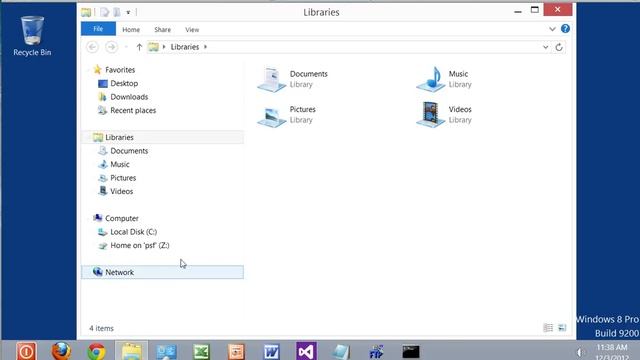Click the red power taskbar icon

27,351
